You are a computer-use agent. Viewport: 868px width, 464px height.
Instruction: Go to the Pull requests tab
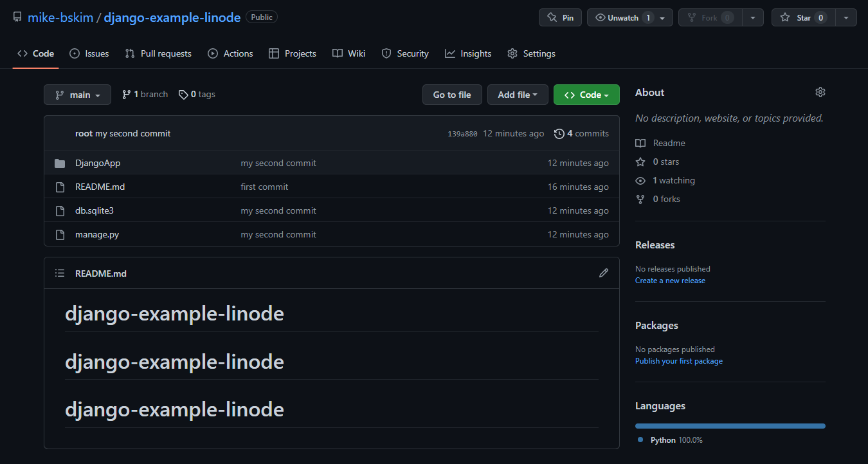158,53
